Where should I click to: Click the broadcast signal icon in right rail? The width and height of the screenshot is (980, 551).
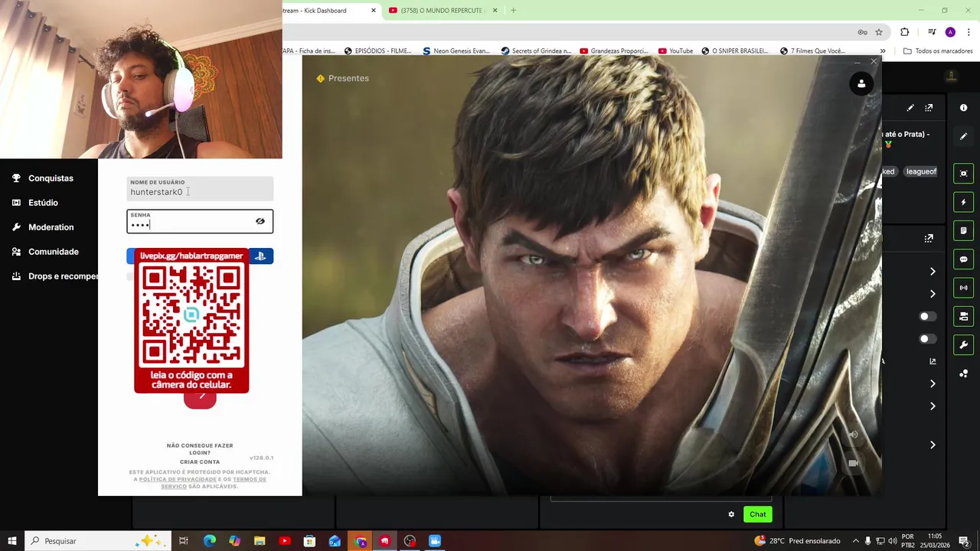pos(963,288)
